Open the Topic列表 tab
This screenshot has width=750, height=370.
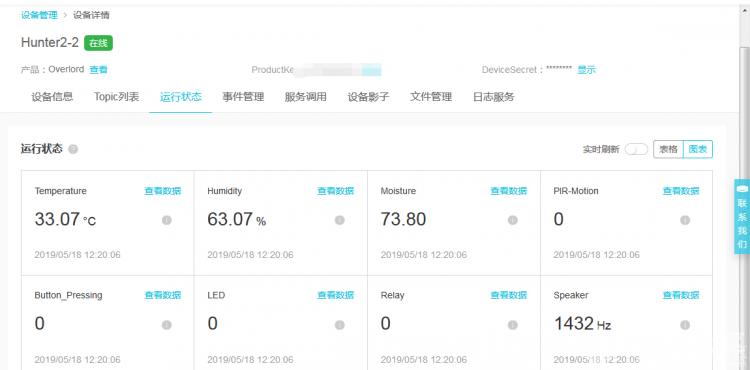coord(116,97)
